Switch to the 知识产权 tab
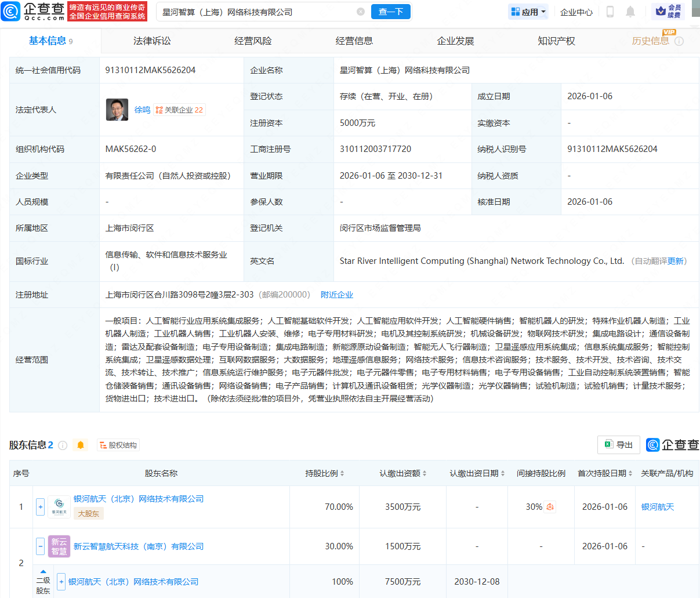Screen dimensions: 700x598 (x=556, y=41)
